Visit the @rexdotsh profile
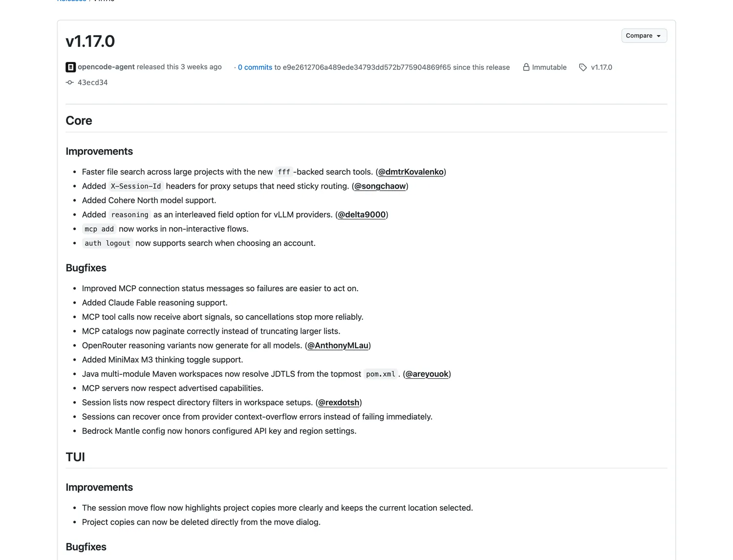This screenshot has width=733, height=560. pyautogui.click(x=339, y=403)
